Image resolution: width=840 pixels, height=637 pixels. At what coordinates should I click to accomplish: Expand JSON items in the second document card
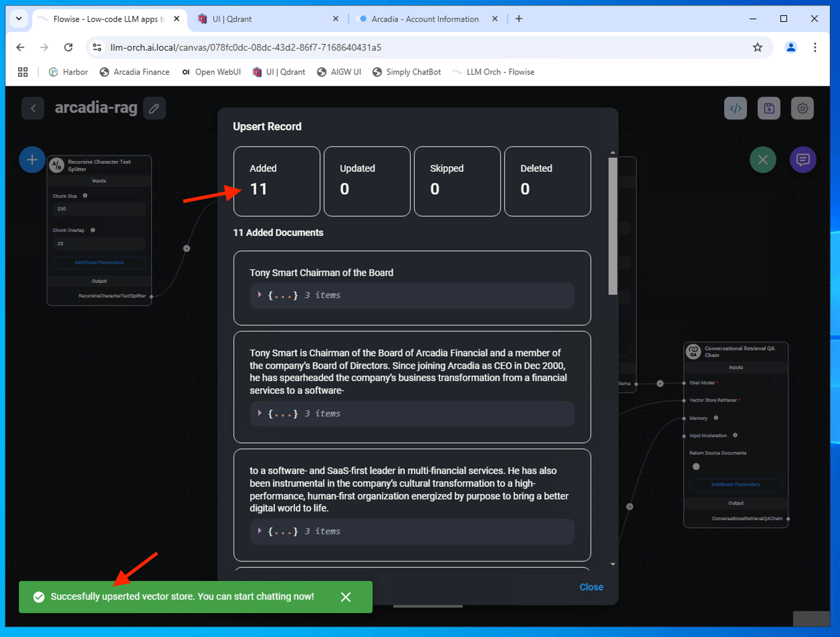(260, 413)
